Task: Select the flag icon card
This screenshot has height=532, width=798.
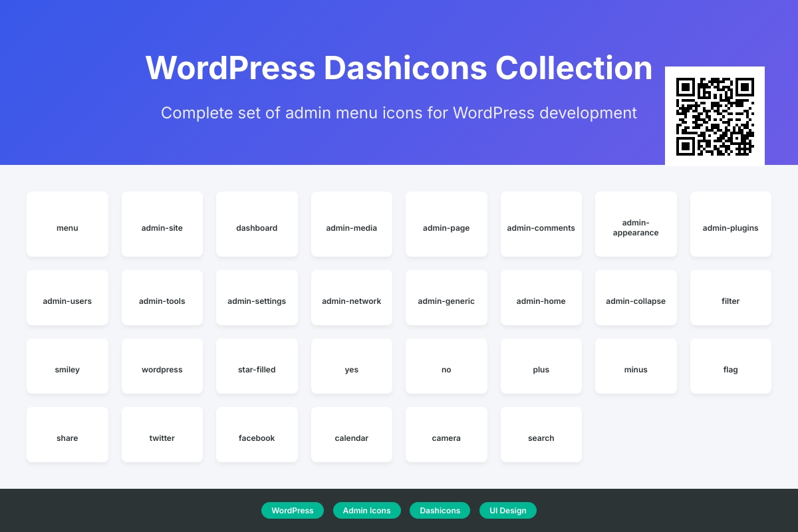Action: 731,366
